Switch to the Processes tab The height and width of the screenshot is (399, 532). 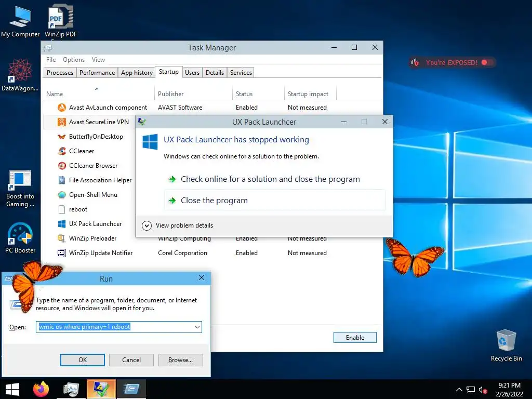click(60, 73)
